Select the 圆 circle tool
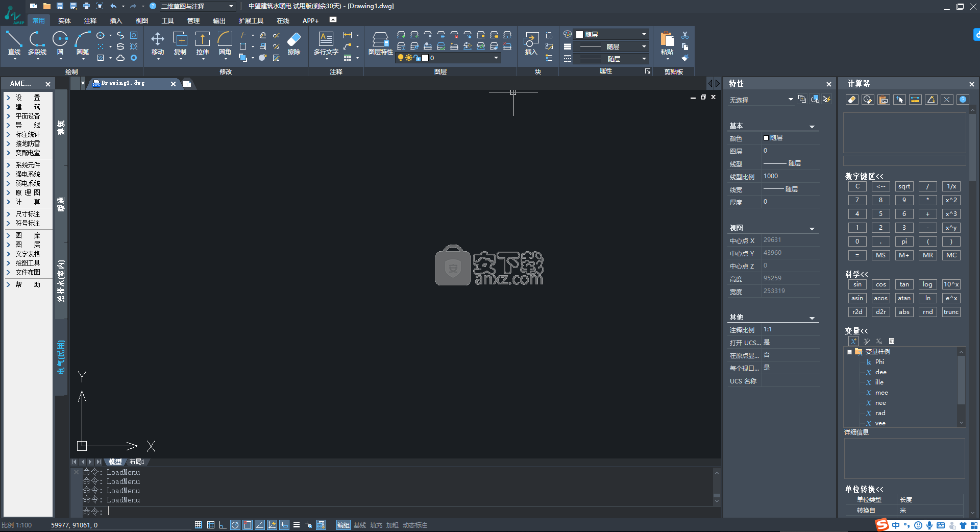The height and width of the screenshot is (532, 980). pyautogui.click(x=60, y=43)
